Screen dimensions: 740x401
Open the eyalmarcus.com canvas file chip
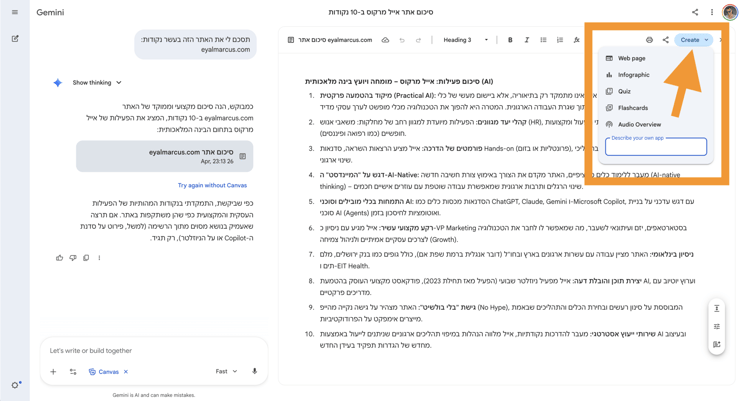point(165,156)
